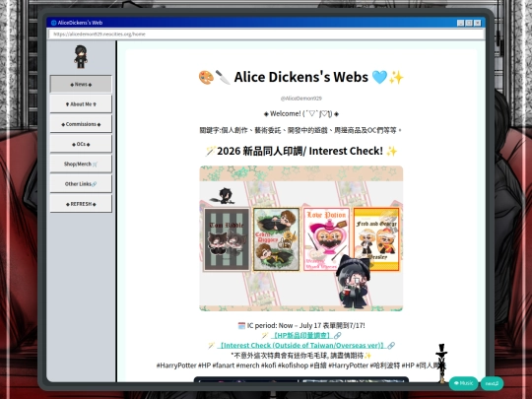Click the top-hat figure near Music button
532x399 pixels.
pyautogui.click(x=441, y=363)
